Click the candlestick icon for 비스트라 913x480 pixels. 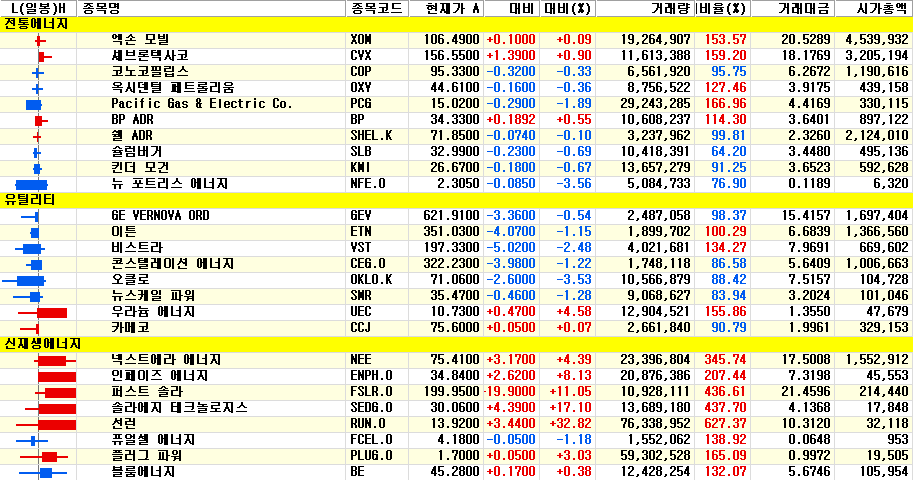tap(30, 249)
